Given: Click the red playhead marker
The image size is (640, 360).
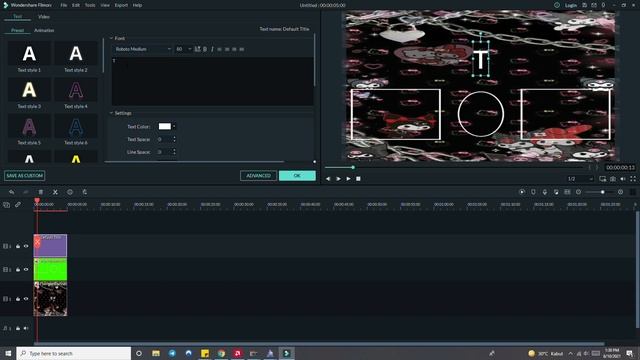Looking at the screenshot, I should (37, 200).
